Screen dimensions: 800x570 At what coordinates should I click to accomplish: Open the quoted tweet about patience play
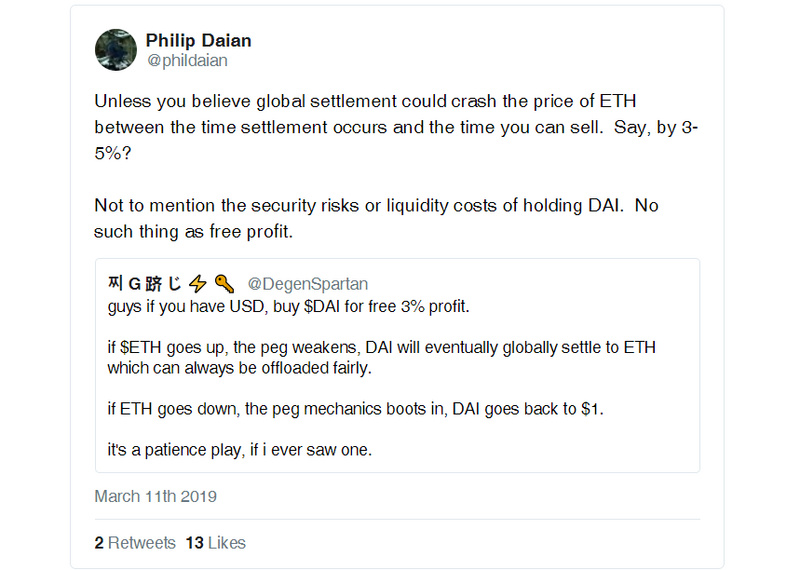[x=397, y=365]
